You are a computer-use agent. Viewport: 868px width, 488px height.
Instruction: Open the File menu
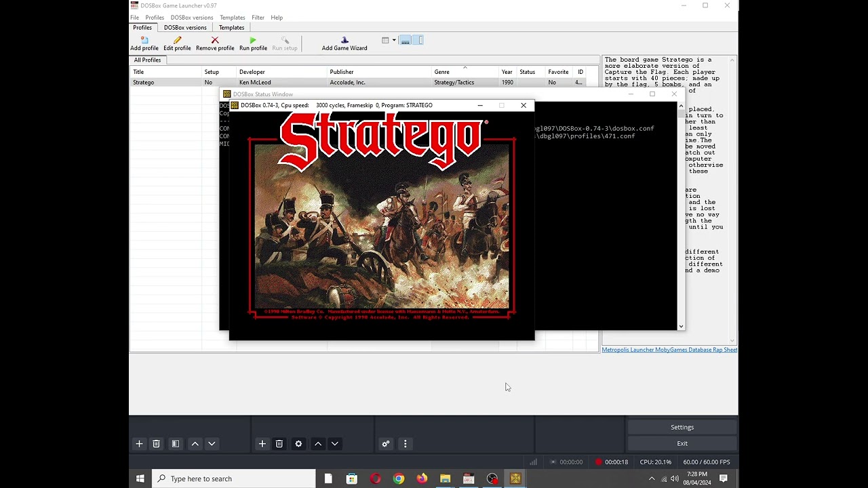(134, 18)
